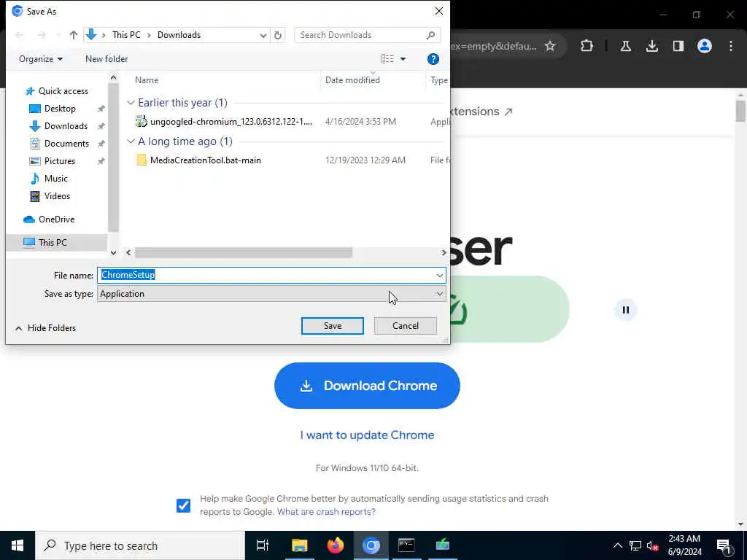This screenshot has width=747, height=560.
Task: Click Hide Folders expander
Action: [x=46, y=328]
